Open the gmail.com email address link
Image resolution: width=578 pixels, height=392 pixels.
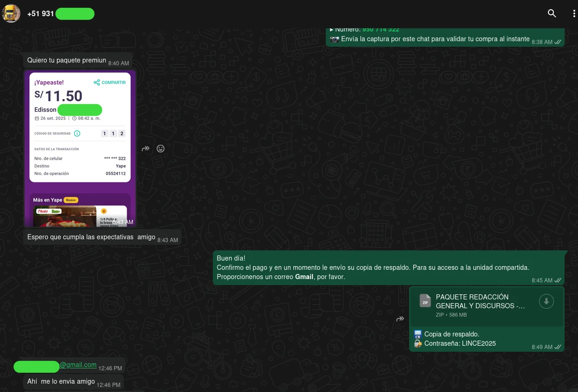tap(78, 365)
